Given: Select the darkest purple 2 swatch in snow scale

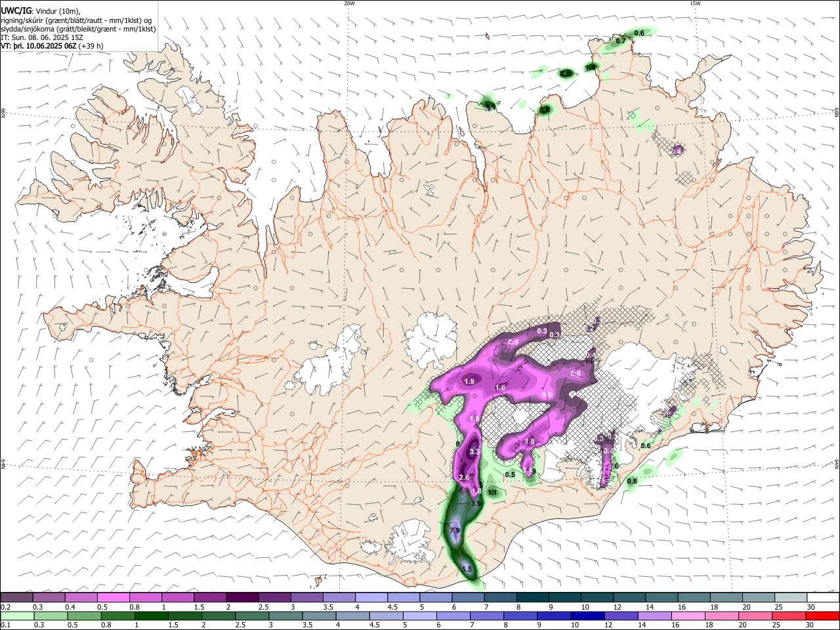Looking at the screenshot, I should [x=242, y=597].
